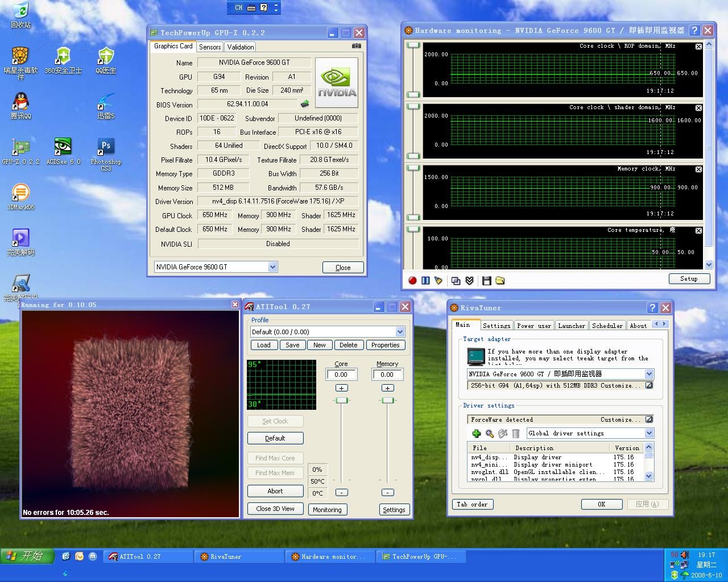Pause monitoring with the blue pause icon
Image resolution: width=728 pixels, height=582 pixels.
click(425, 280)
